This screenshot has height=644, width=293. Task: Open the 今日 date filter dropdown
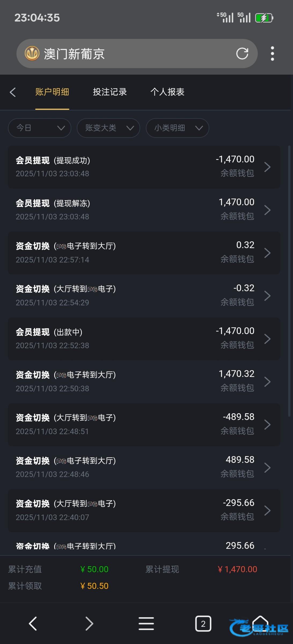(40, 128)
